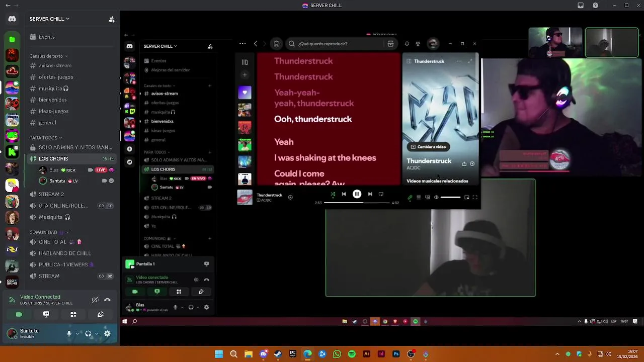Open Spotify three-dot menu in shared screen
Image resolution: width=644 pixels, height=362 pixels.
pyautogui.click(x=243, y=44)
